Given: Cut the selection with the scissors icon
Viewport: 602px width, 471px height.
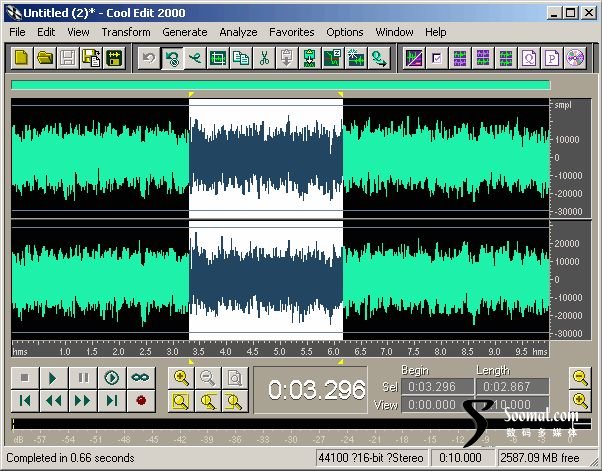Looking at the screenshot, I should pos(264,58).
